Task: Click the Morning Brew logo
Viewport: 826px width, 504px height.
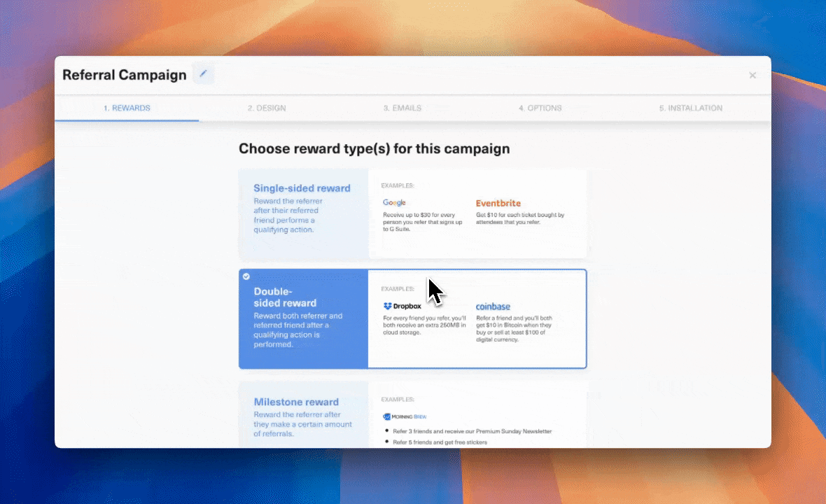Action: (405, 417)
